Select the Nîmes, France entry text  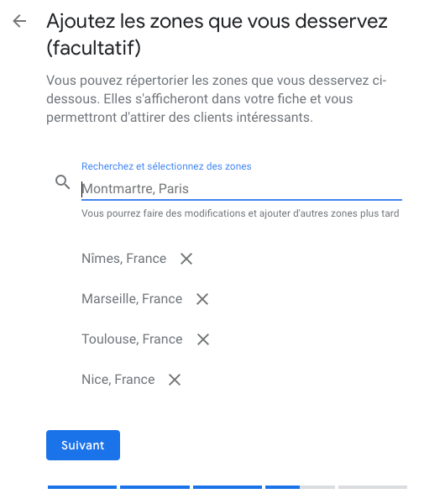click(x=124, y=259)
